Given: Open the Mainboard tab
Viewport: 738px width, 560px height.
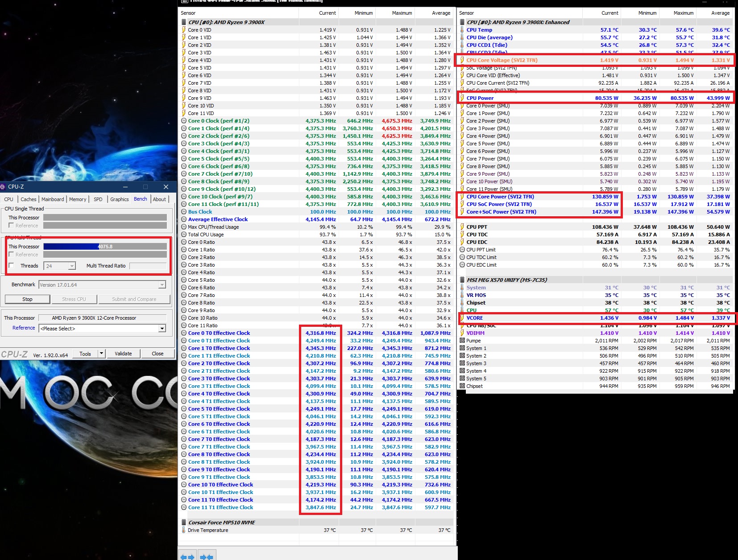Looking at the screenshot, I should 53,199.
